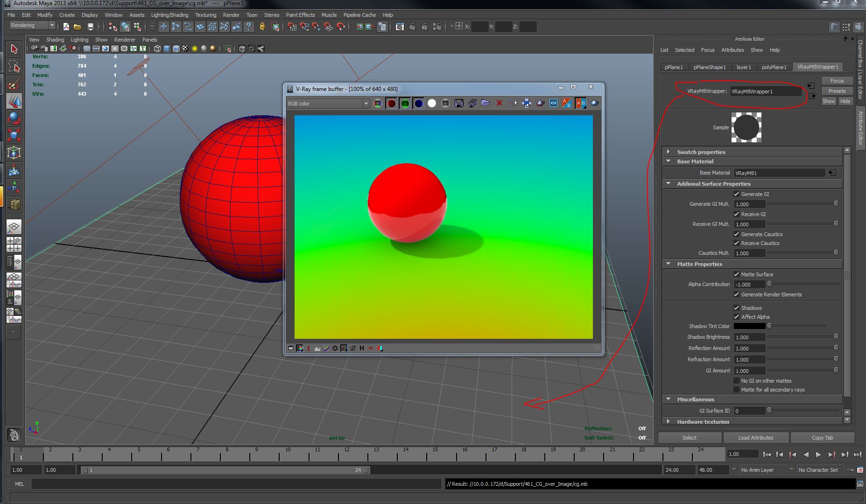The image size is (866, 504).
Task: Open the RGB color channel dropdown
Action: point(328,104)
